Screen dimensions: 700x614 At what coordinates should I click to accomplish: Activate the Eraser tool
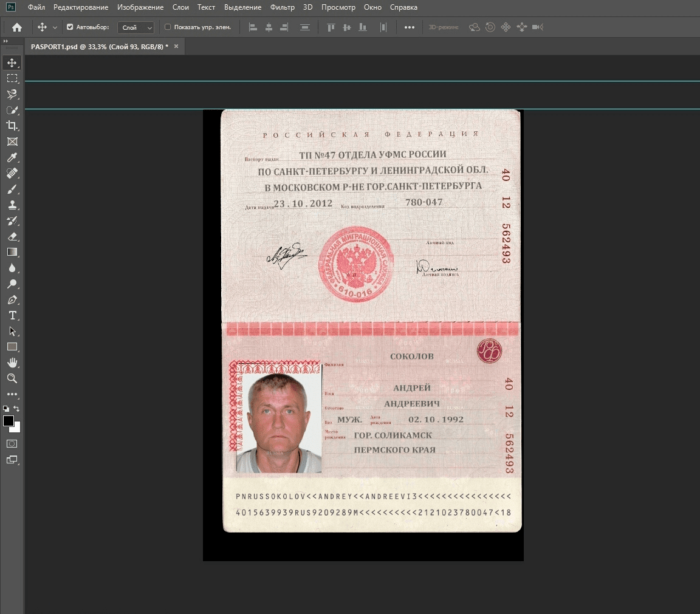click(x=12, y=236)
